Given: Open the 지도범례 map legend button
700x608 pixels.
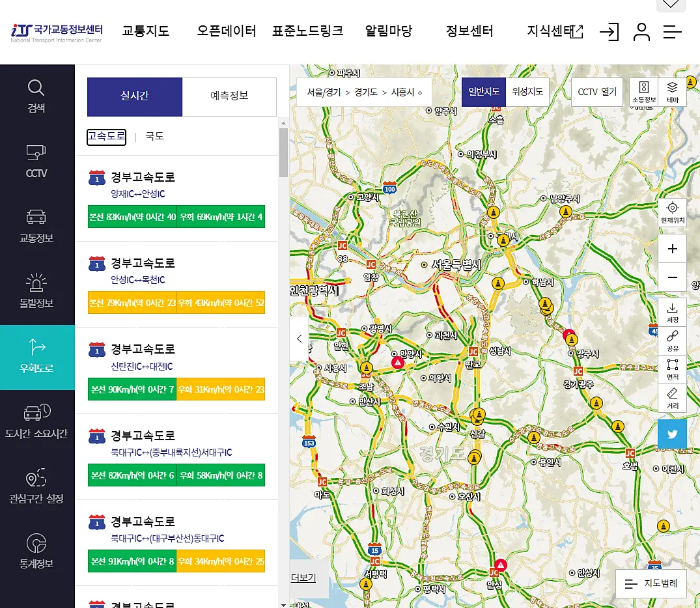Looking at the screenshot, I should pyautogui.click(x=651, y=583).
